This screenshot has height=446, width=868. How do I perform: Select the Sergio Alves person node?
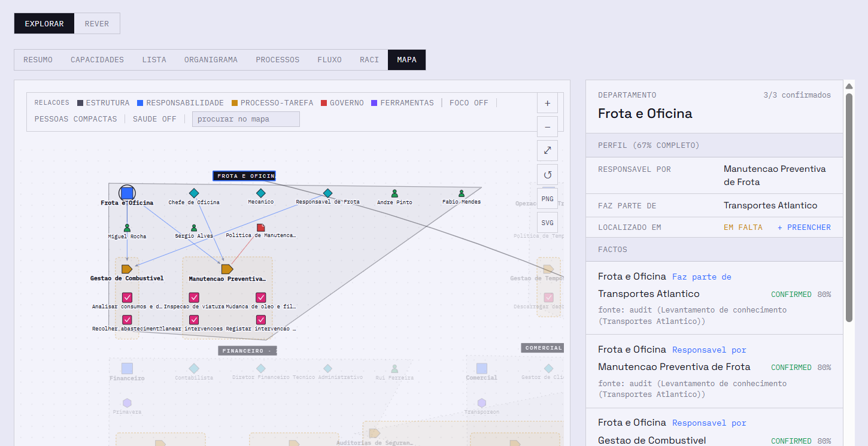pos(194,228)
